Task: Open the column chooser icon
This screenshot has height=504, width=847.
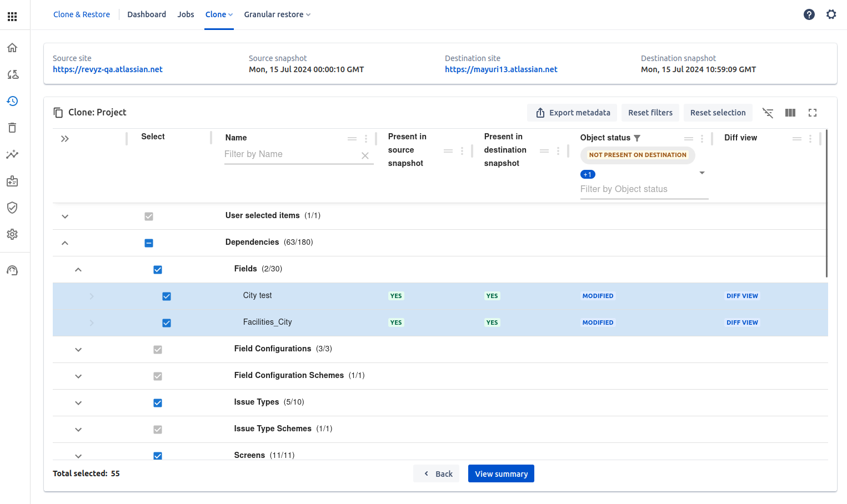Action: 790,113
